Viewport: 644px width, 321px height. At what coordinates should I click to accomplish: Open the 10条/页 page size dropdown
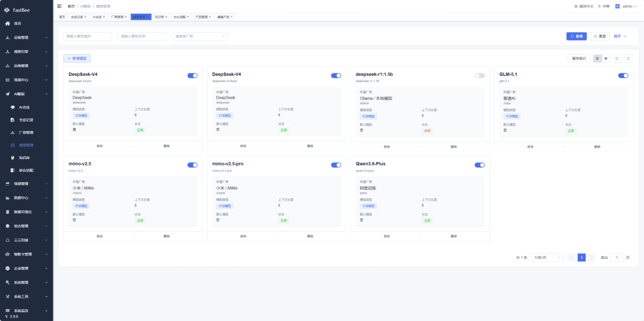pos(547,257)
